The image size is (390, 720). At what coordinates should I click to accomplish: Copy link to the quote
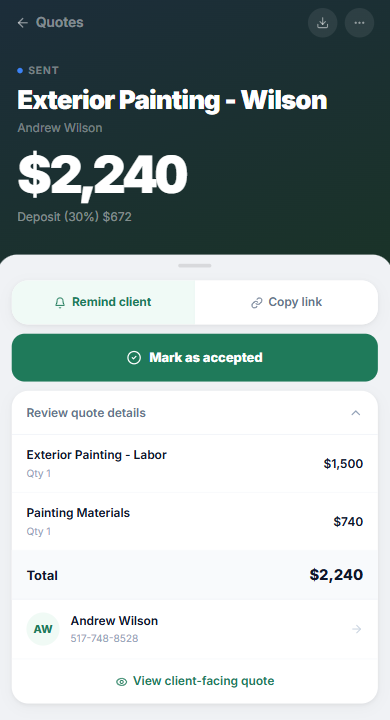tap(286, 302)
